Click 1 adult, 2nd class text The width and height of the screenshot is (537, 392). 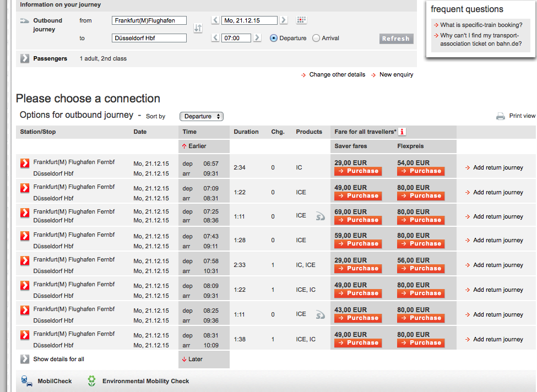pos(103,58)
